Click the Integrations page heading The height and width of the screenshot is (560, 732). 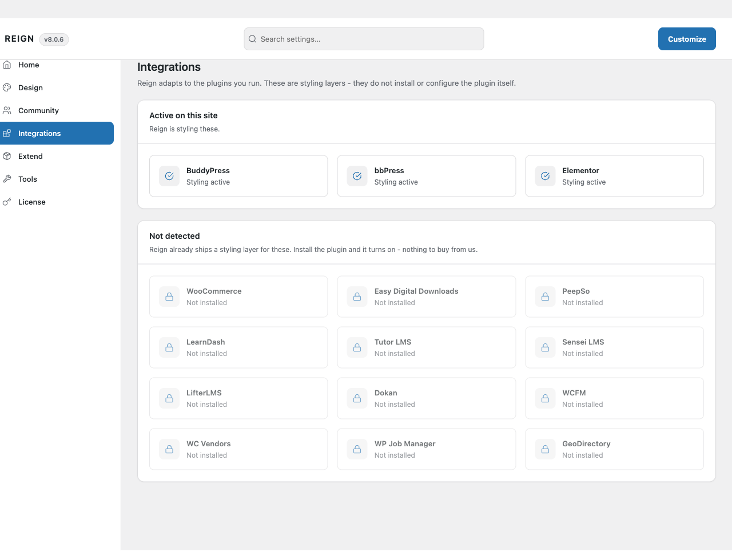(169, 67)
